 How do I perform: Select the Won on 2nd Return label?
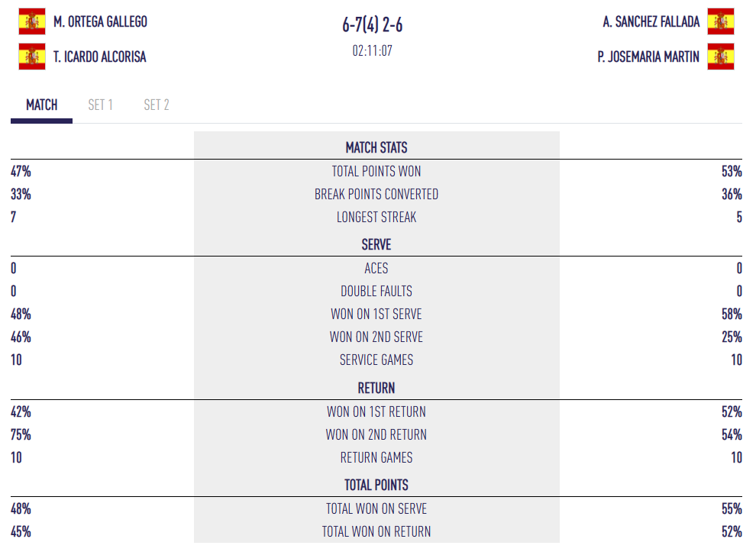(x=376, y=435)
